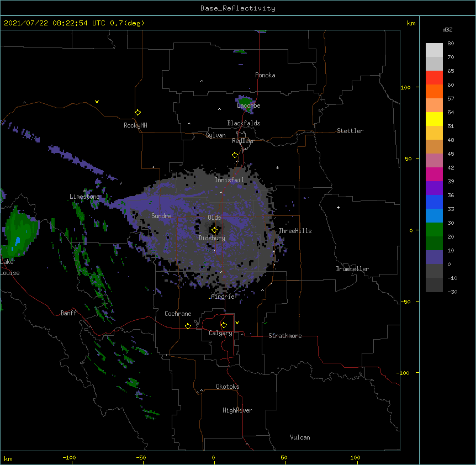Click the bright green 20-30 dBZ legend swatch
Viewport: 476px width, 465px height.
pos(434,230)
